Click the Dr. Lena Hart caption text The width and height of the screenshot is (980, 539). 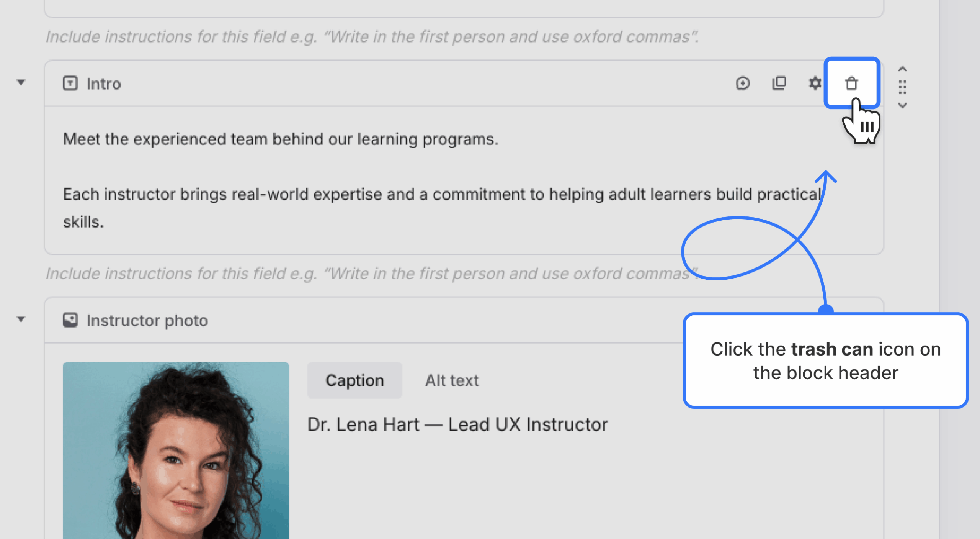click(457, 424)
